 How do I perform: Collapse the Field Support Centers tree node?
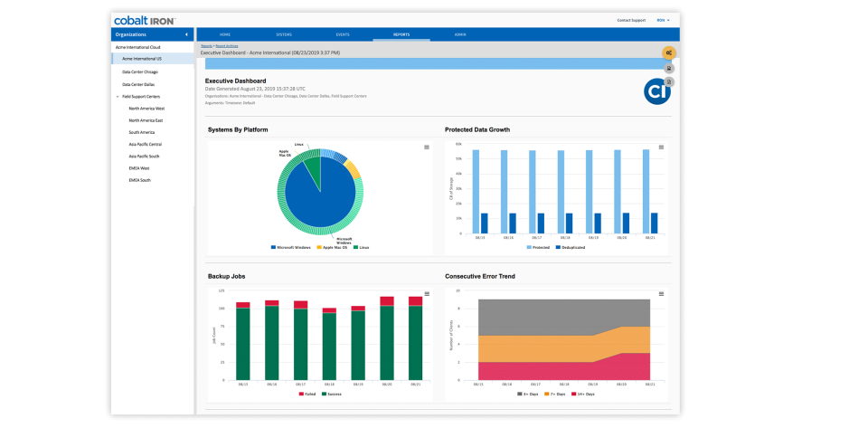[118, 97]
